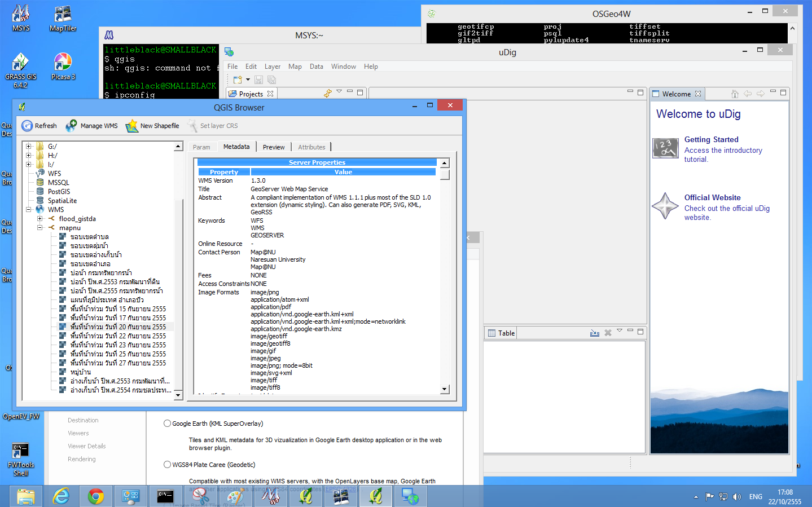Open the Table view menu triangle
Screen dimensions: 812x507
620,330
